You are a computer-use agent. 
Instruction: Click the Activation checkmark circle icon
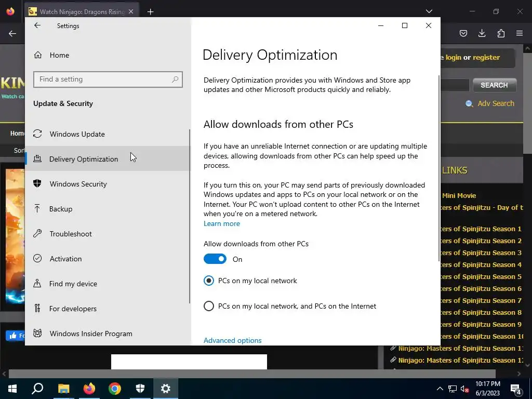point(37,258)
